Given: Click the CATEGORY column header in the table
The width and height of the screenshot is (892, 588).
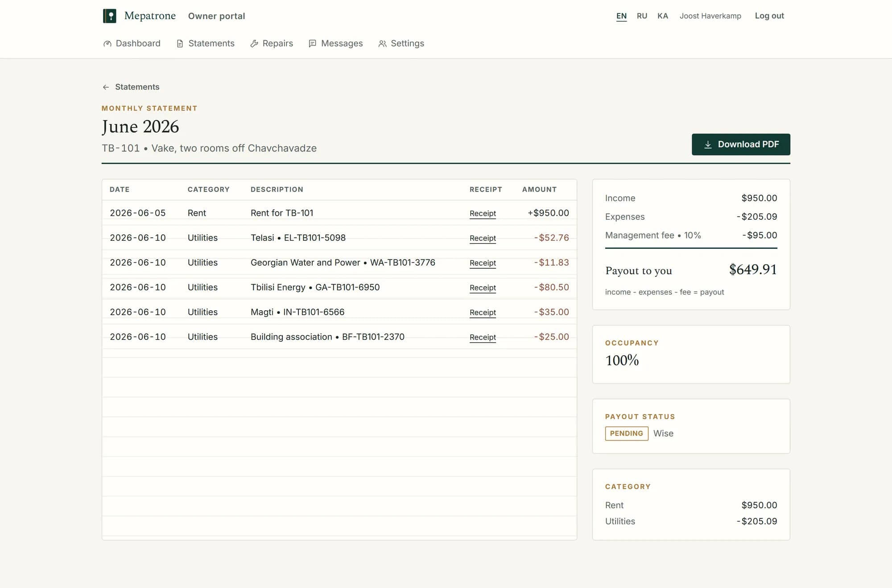Looking at the screenshot, I should (208, 189).
